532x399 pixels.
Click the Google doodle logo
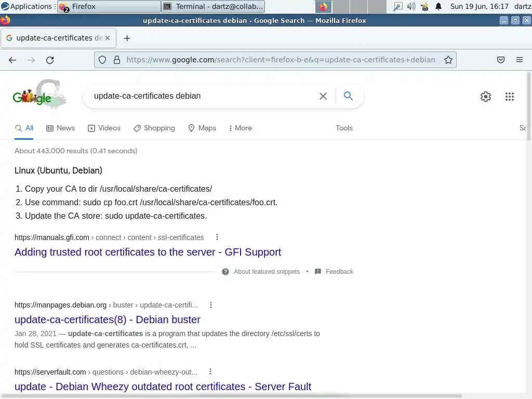39,95
